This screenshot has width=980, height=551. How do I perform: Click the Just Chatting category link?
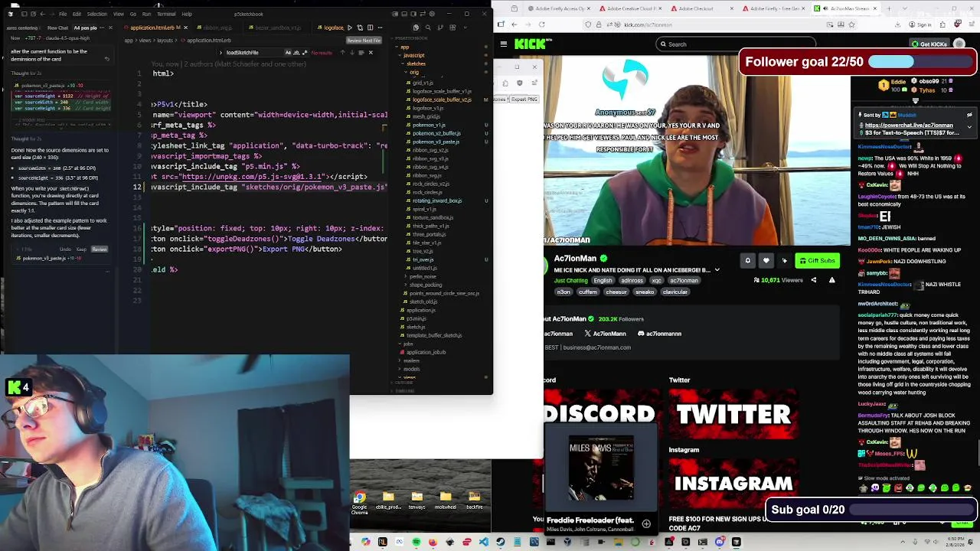[571, 280]
